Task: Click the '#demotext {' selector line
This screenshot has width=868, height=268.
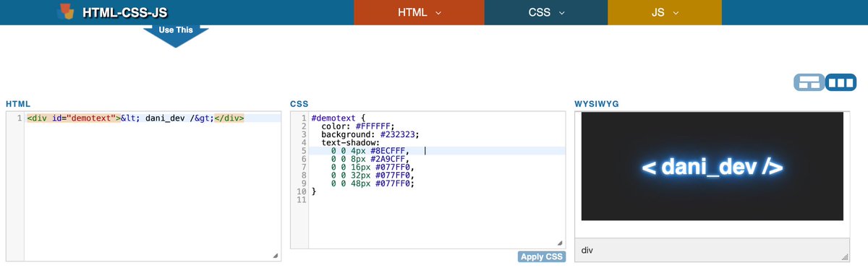Action: pos(339,117)
